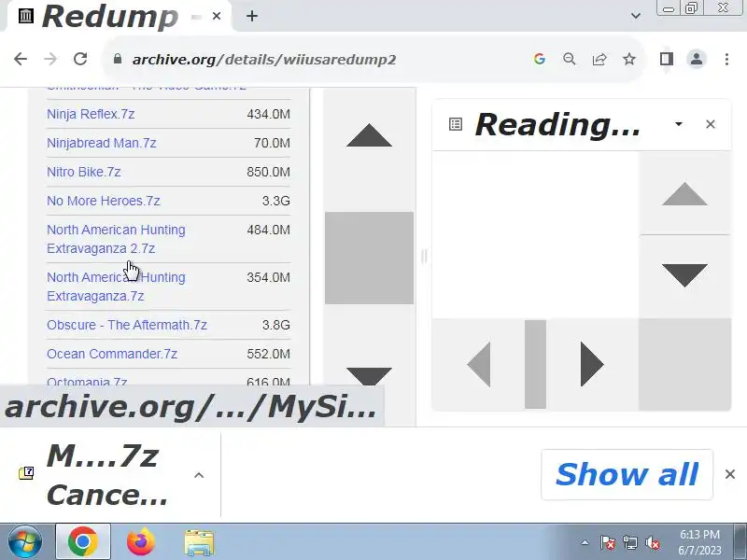This screenshot has width=747, height=560.
Task: Open North American Hunting Extravaganza 2.7z
Action: [116, 239]
